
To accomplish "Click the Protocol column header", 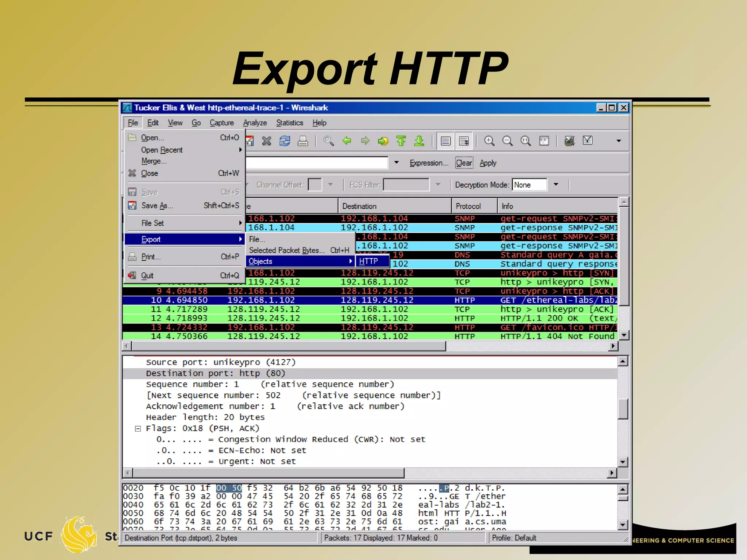I will (475, 206).
